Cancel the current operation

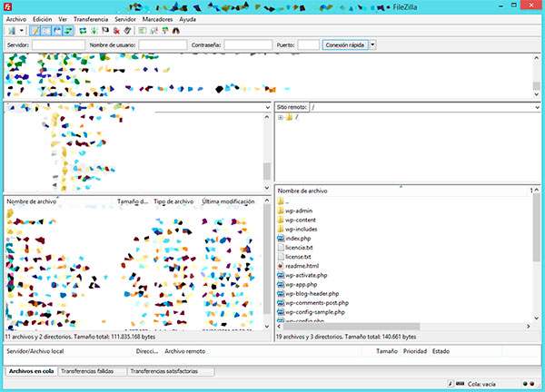click(x=105, y=31)
